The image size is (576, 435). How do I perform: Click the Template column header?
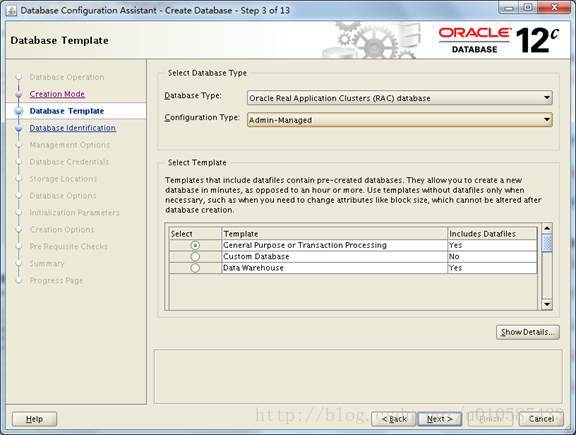coord(335,234)
